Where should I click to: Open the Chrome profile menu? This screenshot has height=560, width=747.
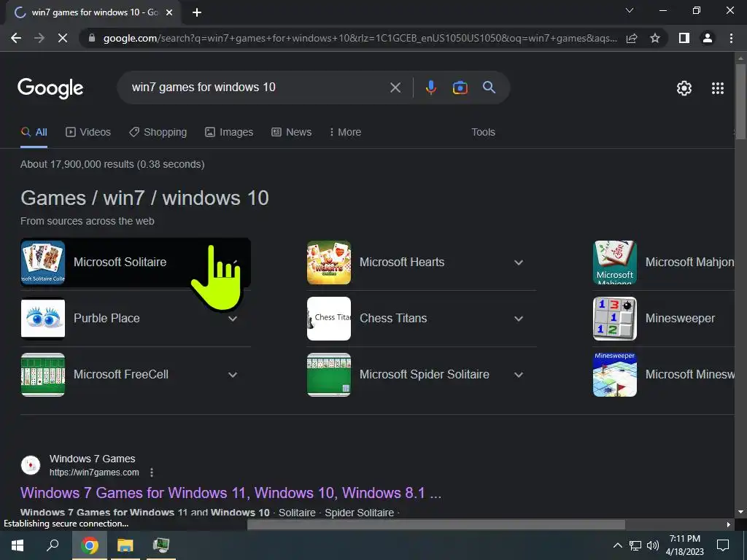[x=708, y=38]
